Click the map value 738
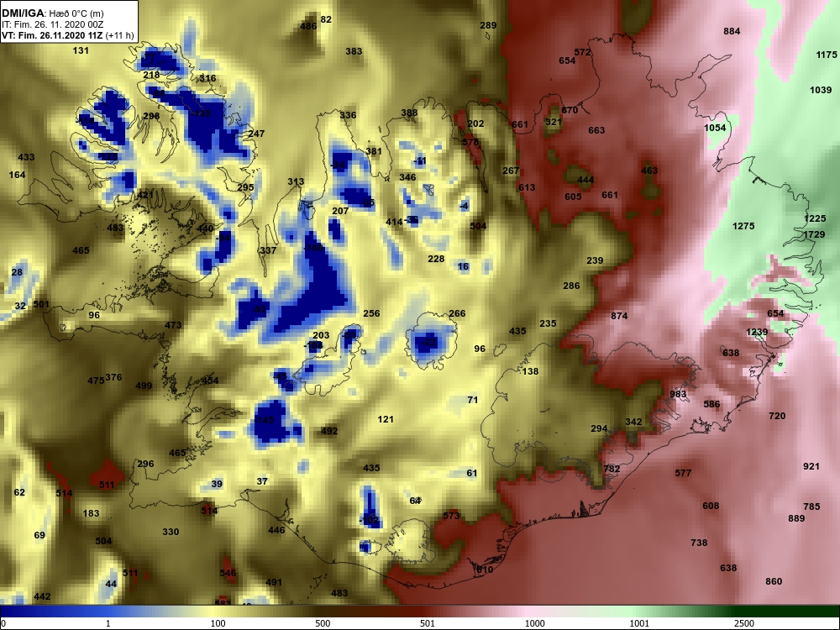Screen dimensions: 840x630 pos(699,543)
